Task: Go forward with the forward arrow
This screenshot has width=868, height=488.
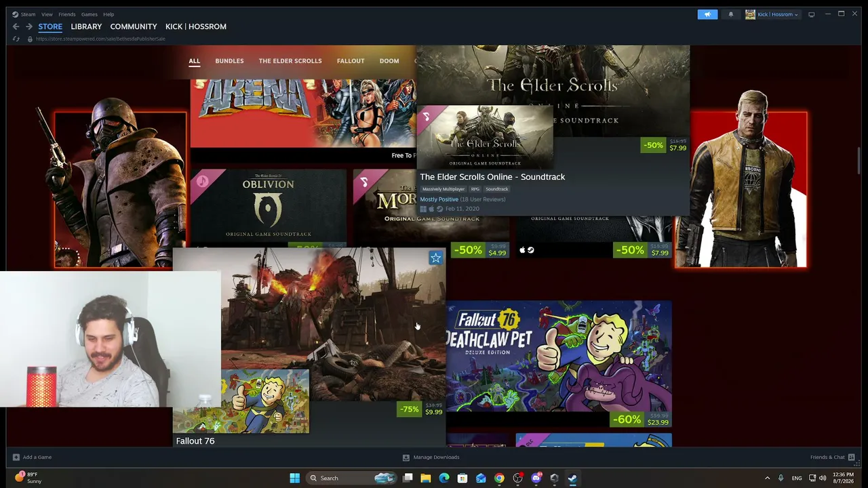Action: pyautogui.click(x=29, y=26)
